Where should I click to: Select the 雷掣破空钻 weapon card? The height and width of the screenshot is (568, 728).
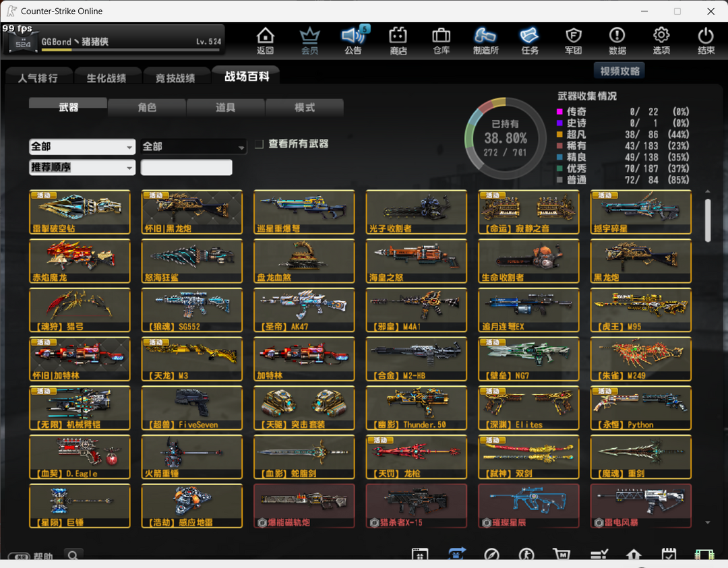click(x=80, y=212)
